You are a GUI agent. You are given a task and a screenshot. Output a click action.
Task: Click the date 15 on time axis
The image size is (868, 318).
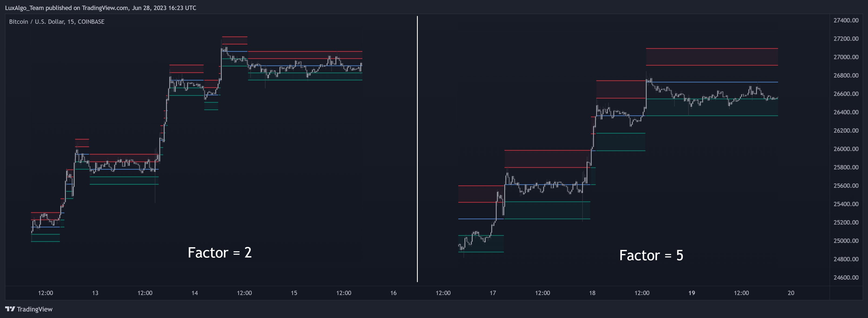tap(294, 293)
